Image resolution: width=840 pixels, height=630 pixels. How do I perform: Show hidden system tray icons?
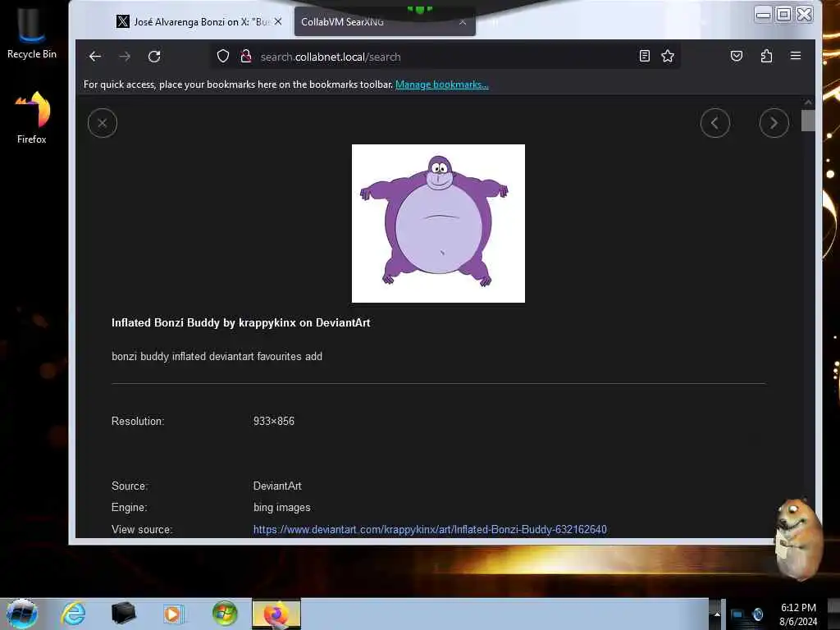(717, 614)
